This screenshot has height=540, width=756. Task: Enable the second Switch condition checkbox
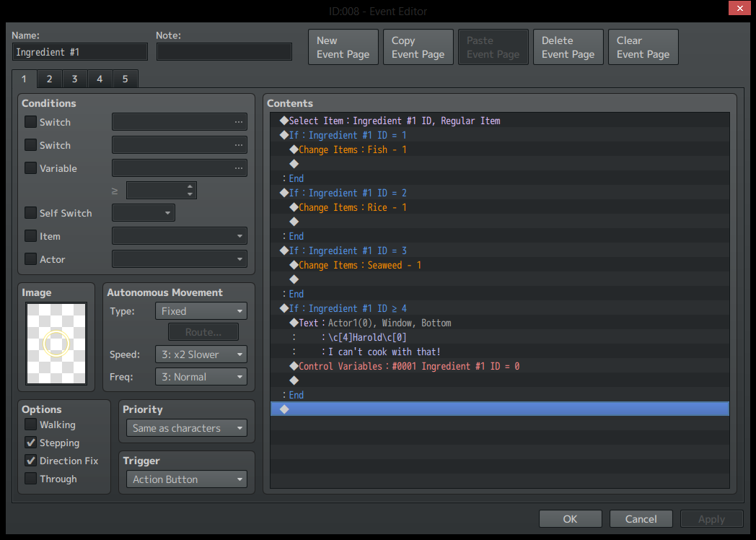point(30,145)
